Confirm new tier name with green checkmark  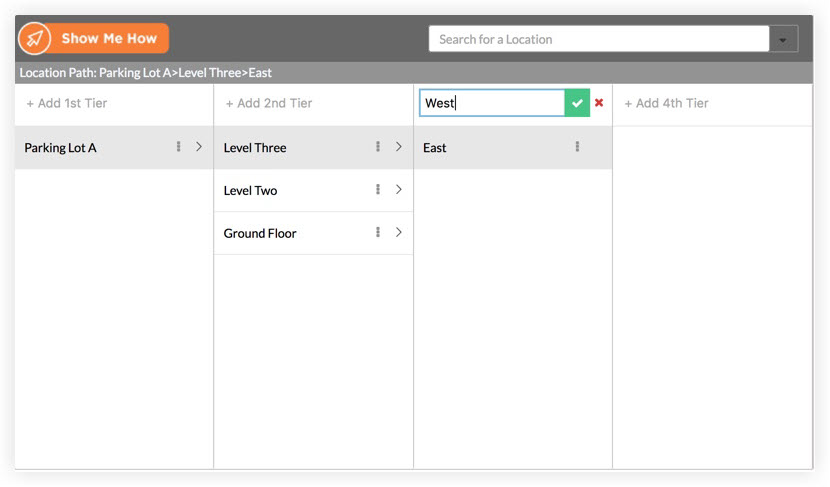(x=577, y=103)
